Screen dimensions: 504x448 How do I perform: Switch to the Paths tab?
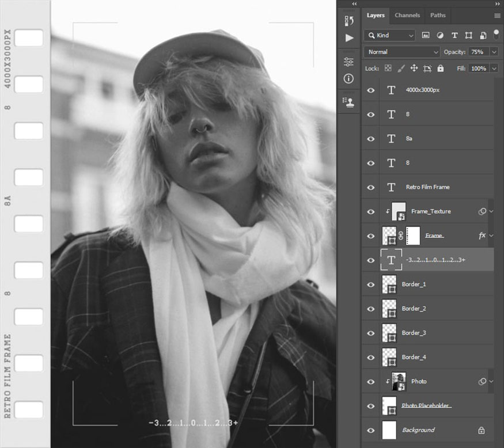(x=438, y=16)
